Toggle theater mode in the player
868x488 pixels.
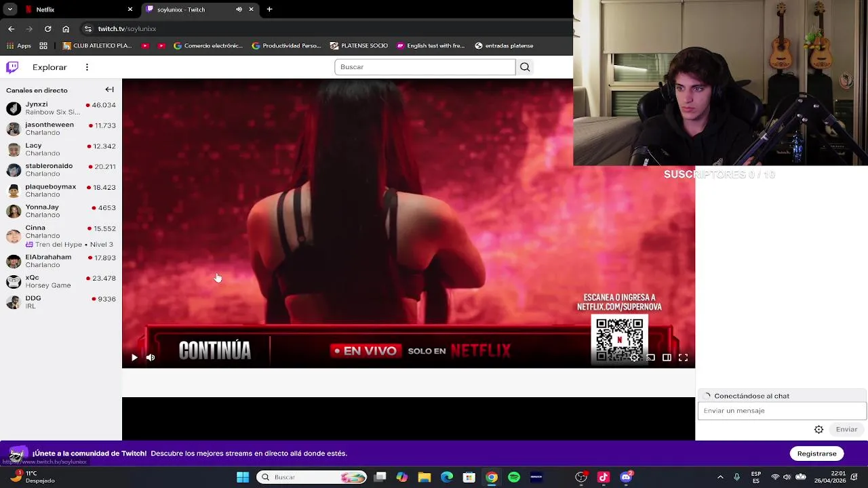tap(667, 357)
